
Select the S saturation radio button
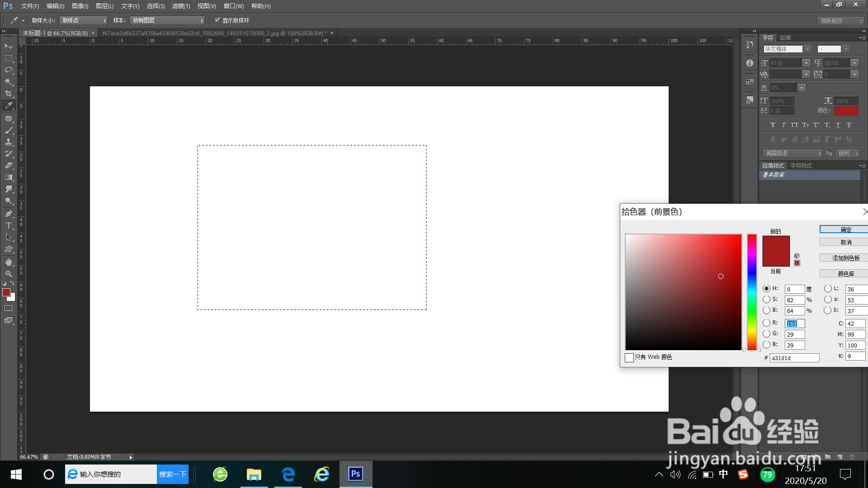point(766,300)
